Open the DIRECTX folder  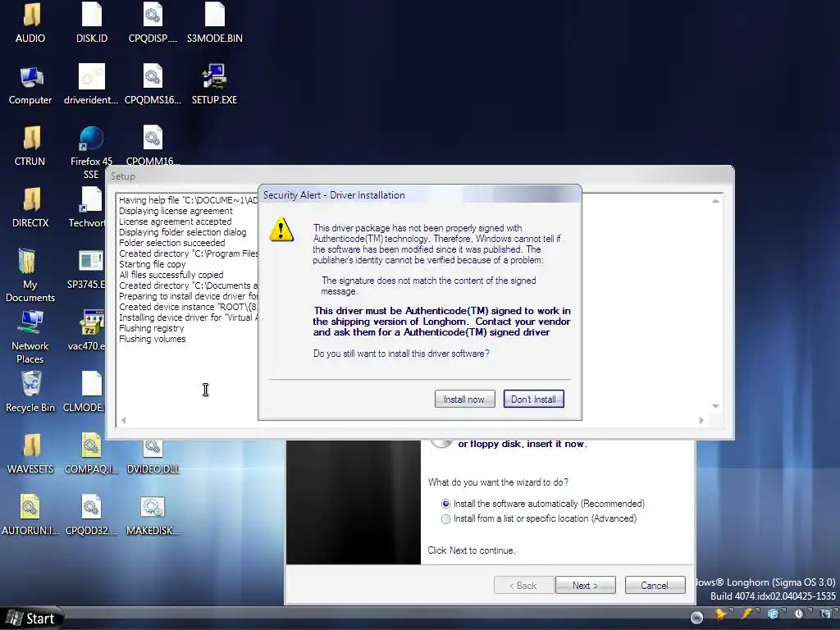coord(30,208)
